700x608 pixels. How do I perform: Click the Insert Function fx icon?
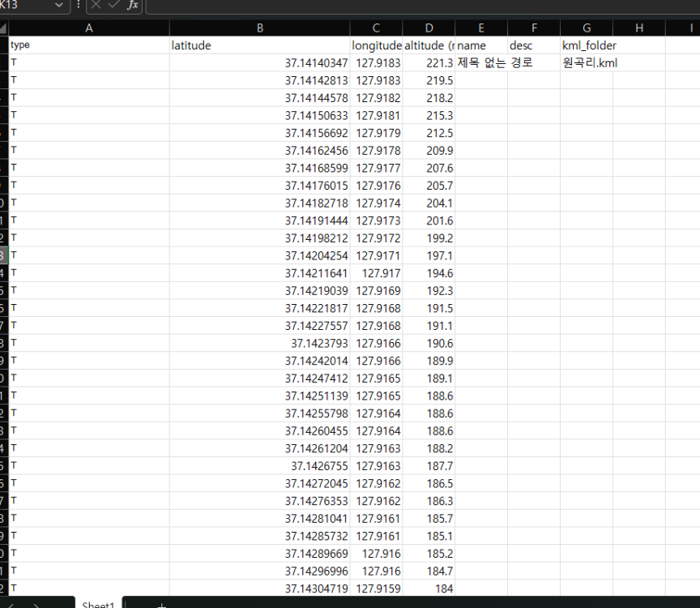click(132, 6)
